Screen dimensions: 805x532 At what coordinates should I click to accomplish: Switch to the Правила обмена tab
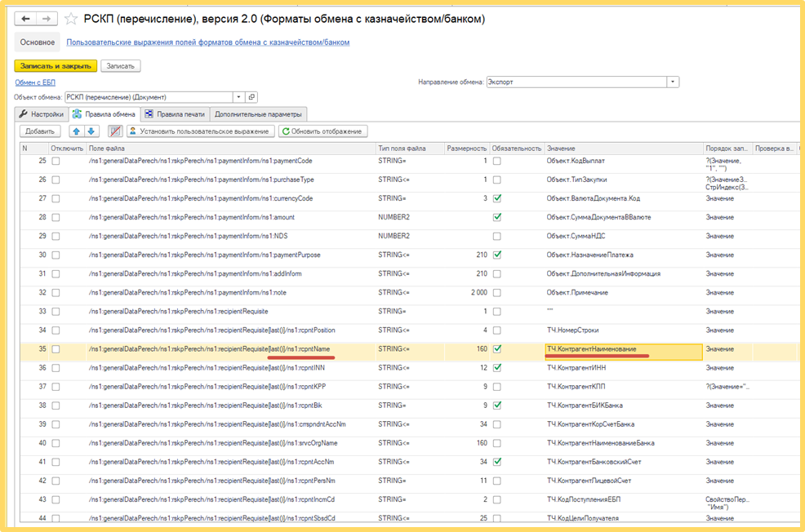105,114
